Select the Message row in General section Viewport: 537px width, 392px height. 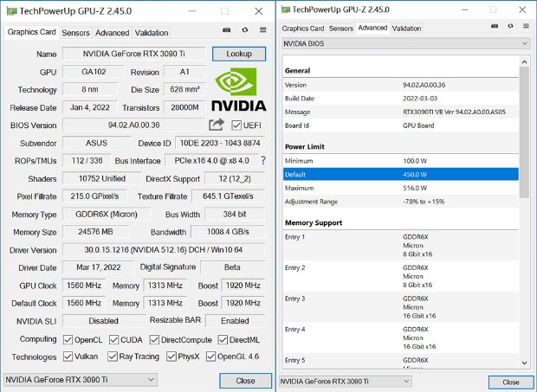(x=401, y=112)
